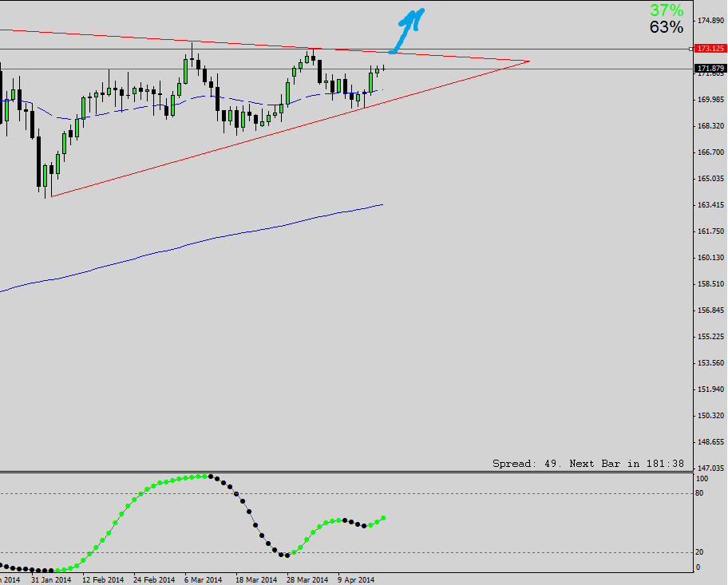Click the 163.415 price axis label
This screenshot has height=585, width=728.
(x=711, y=205)
